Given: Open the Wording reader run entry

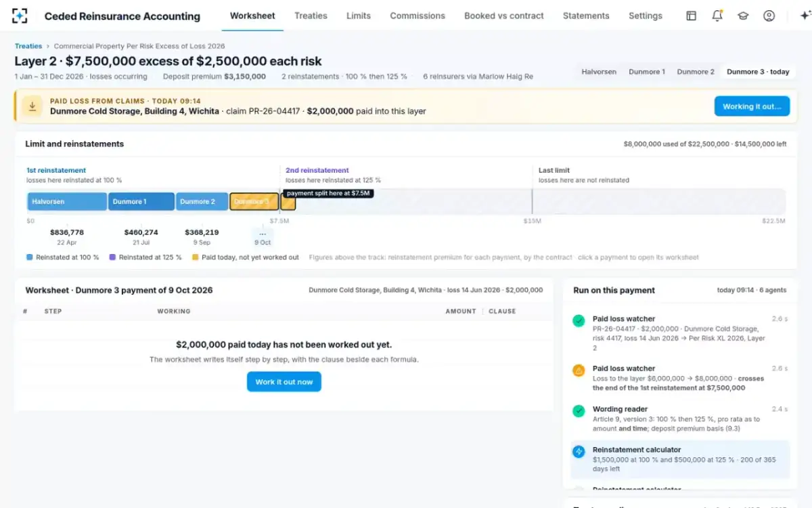Looking at the screenshot, I should [680, 419].
